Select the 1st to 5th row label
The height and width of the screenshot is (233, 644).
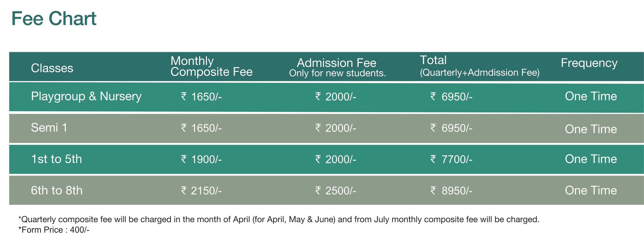click(56, 159)
